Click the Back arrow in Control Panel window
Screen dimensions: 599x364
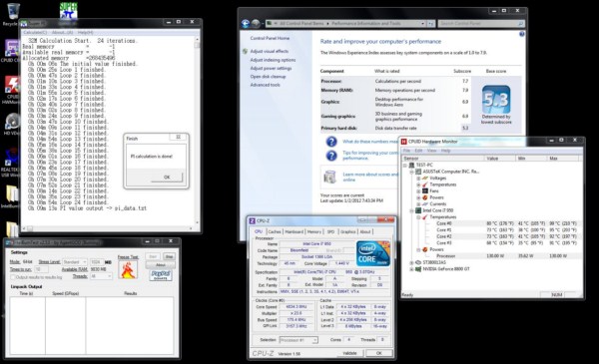pos(246,24)
